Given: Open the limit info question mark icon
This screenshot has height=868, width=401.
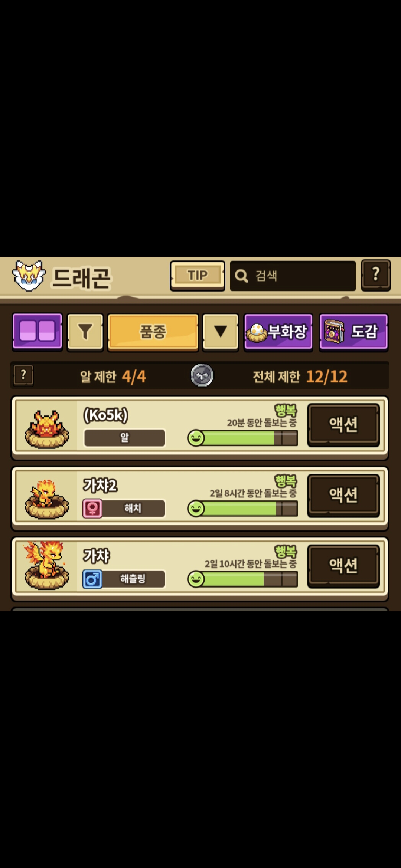Looking at the screenshot, I should click(x=23, y=375).
